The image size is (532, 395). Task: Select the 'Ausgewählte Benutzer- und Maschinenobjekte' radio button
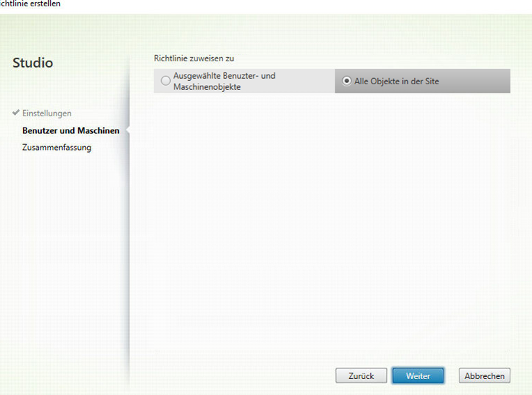[165, 81]
